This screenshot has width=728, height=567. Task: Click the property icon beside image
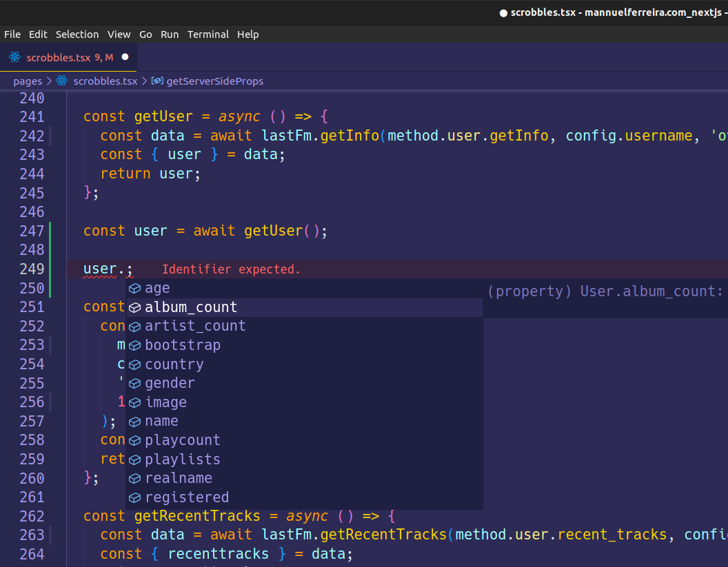point(134,403)
